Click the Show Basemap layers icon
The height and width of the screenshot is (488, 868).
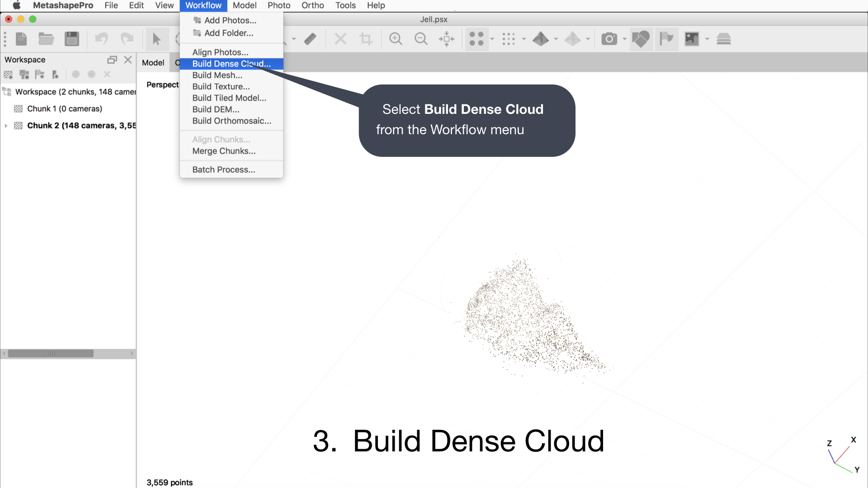pyautogui.click(x=724, y=39)
